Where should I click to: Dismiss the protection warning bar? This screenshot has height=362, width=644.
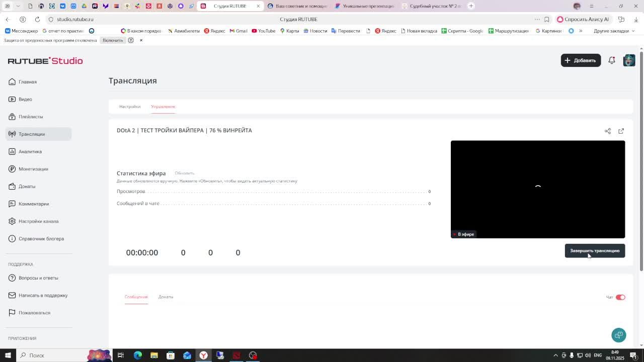141,40
